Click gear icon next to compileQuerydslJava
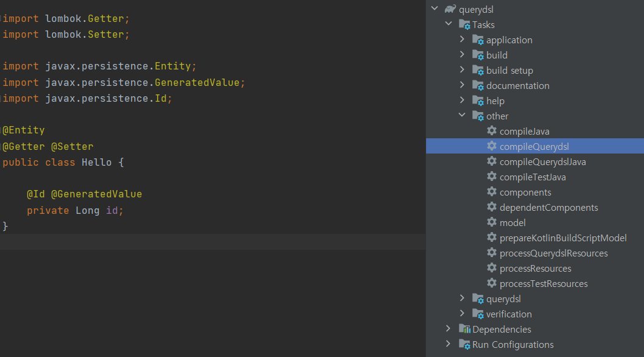 [x=492, y=161]
